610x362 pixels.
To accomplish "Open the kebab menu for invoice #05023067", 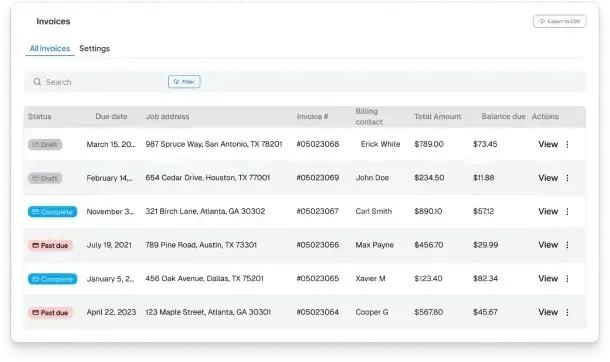I will (567, 212).
